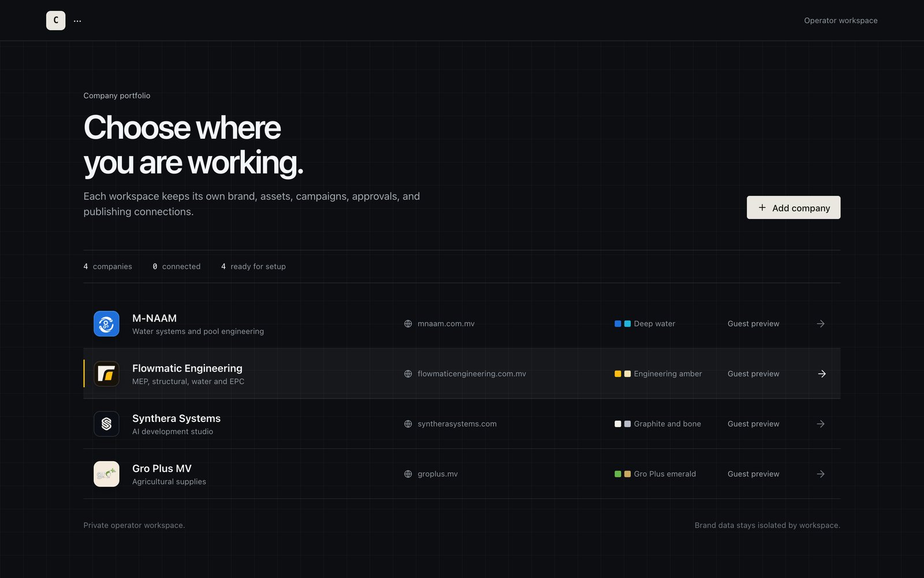Screen dimensions: 924x578
Task: Click the 0 connected stat
Action: click(x=177, y=266)
